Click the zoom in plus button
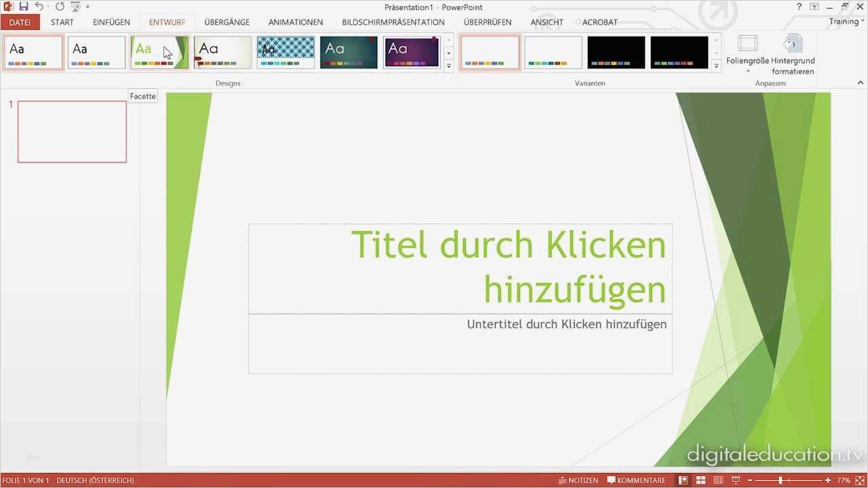 [x=828, y=481]
